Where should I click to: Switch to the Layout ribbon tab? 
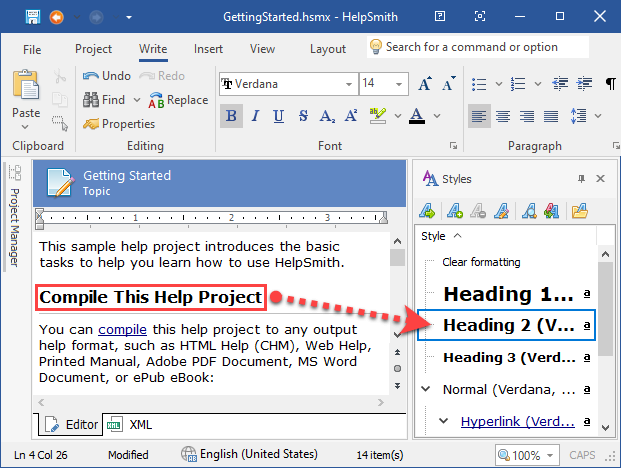click(x=328, y=49)
